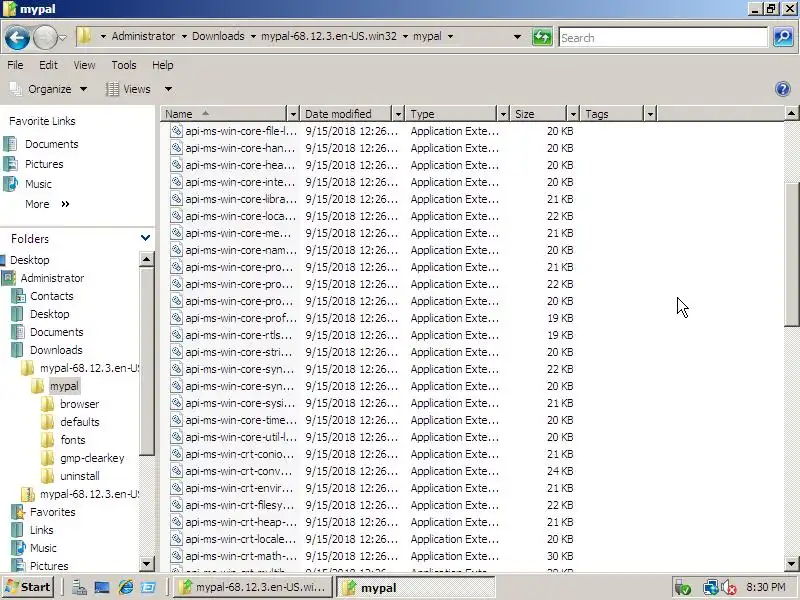
Task: Select api-ms-win-core-time... file row
Action: point(371,420)
